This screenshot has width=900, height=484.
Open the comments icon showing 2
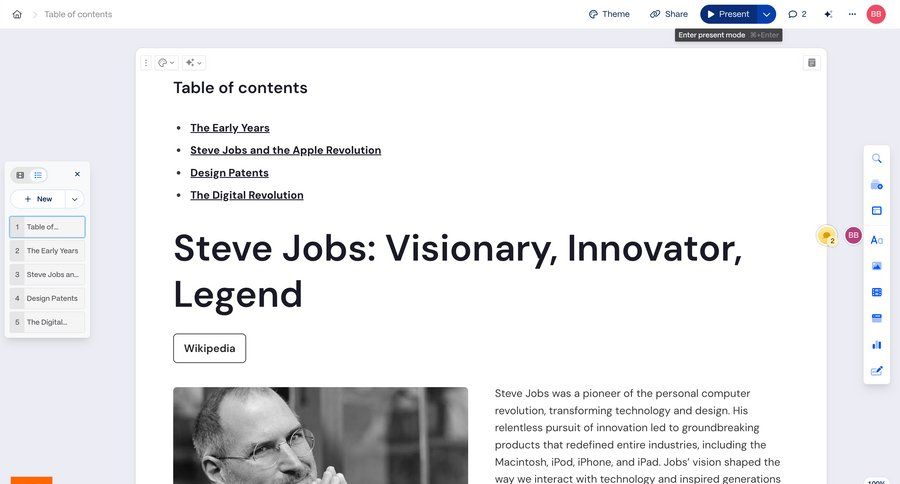point(797,14)
